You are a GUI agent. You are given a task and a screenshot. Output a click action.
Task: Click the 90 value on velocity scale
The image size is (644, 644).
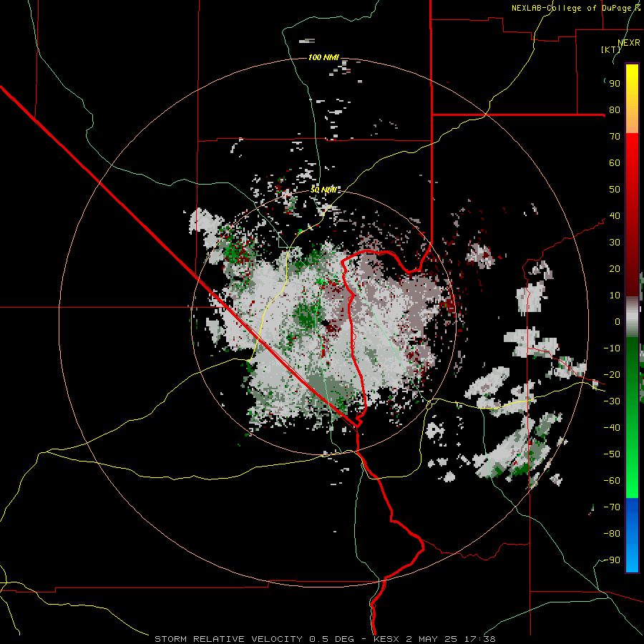click(x=615, y=84)
